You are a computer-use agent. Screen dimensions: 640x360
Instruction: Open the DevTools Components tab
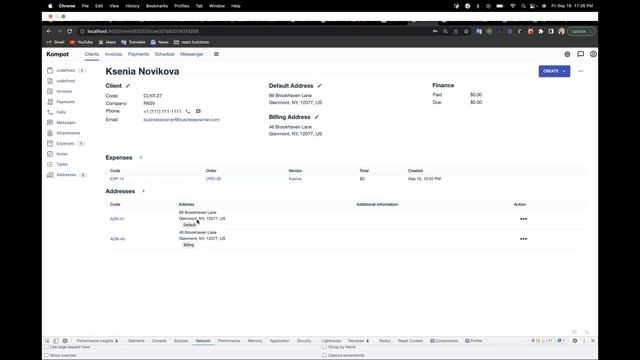pyautogui.click(x=444, y=340)
